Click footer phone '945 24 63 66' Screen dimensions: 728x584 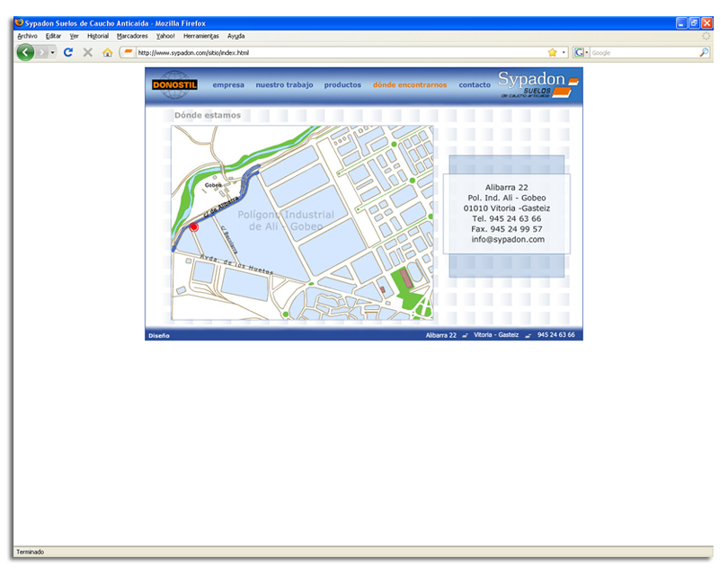(555, 335)
